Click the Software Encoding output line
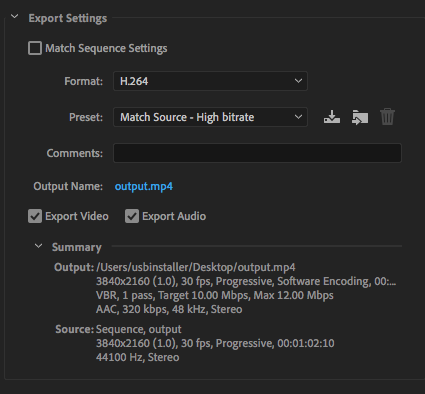Screen dimensions: 425x394 point(246,281)
